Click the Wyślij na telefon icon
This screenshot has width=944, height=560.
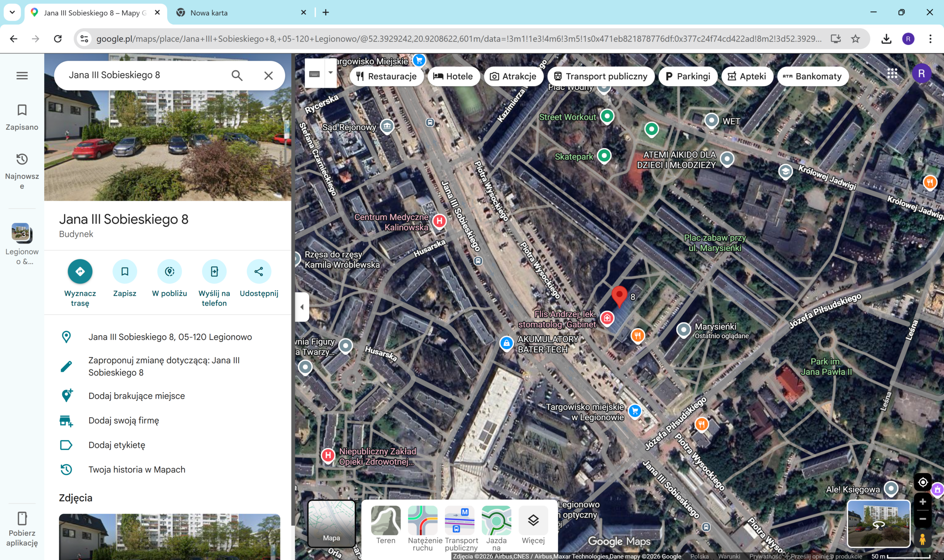pyautogui.click(x=214, y=271)
